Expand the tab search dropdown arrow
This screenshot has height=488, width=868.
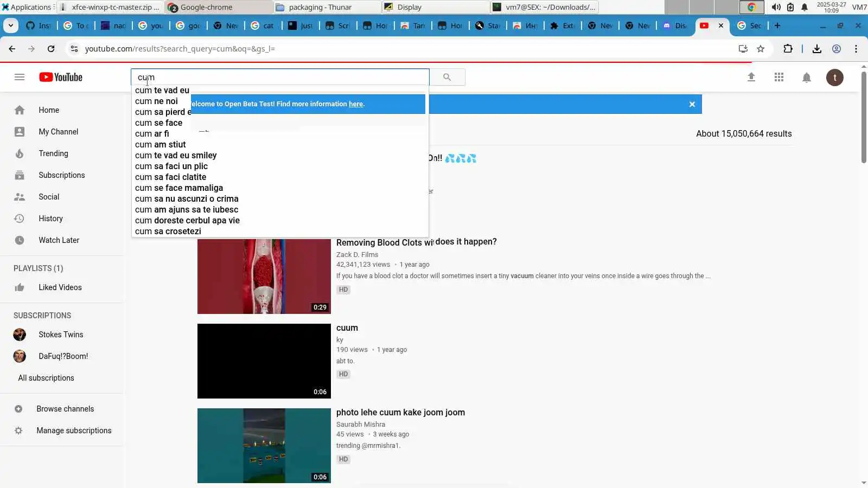11,25
